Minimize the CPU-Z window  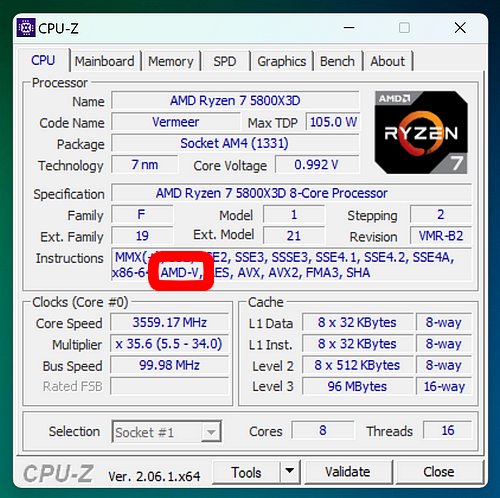349,28
